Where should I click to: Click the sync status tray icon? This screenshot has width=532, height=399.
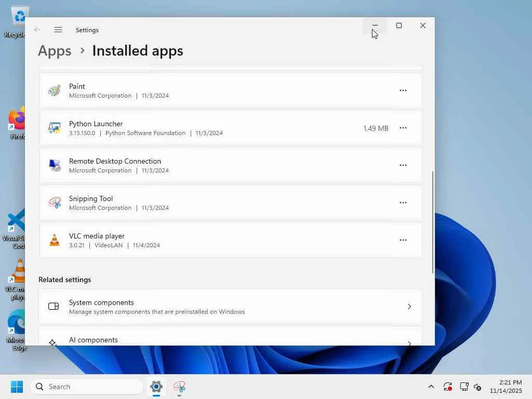click(x=447, y=387)
